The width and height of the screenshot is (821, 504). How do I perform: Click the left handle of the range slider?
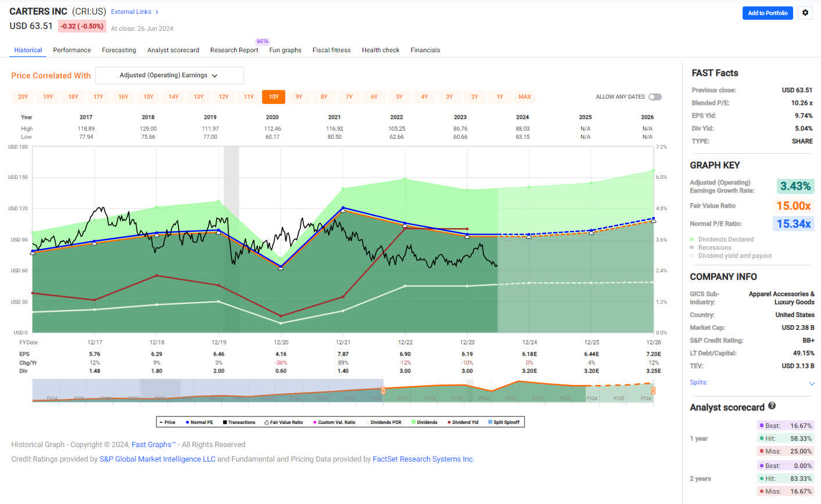tap(383, 391)
